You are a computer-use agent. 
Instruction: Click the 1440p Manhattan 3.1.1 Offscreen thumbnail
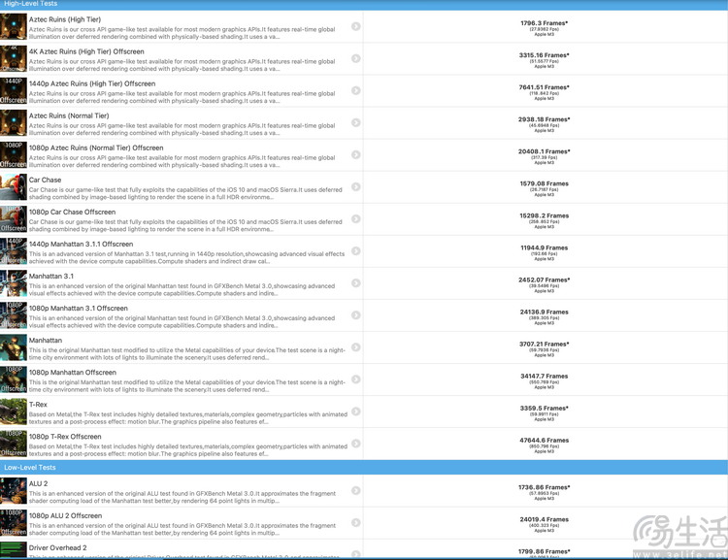14,250
